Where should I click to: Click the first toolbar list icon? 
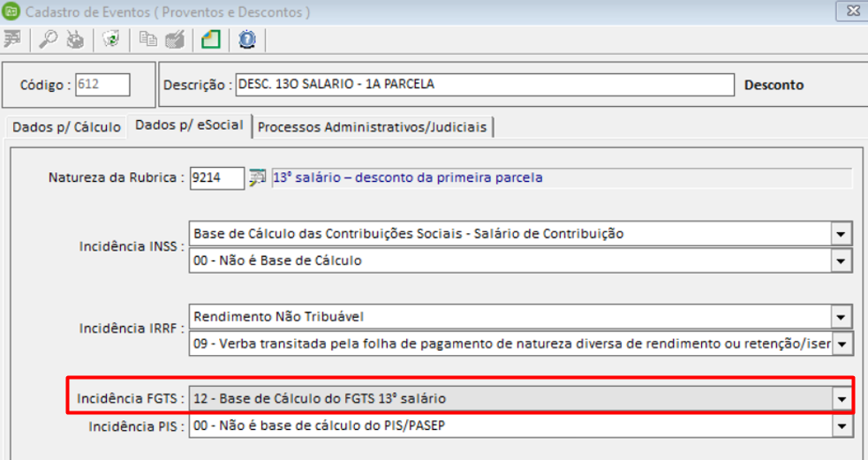(x=12, y=39)
